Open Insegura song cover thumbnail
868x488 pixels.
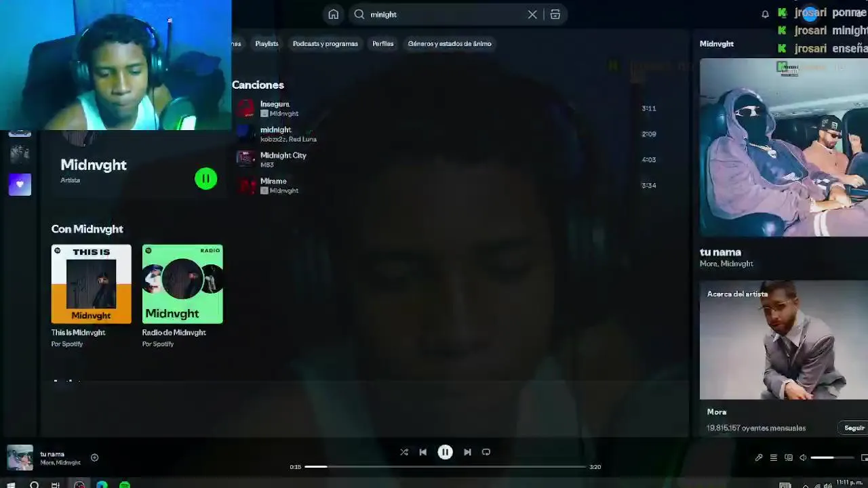(245, 108)
